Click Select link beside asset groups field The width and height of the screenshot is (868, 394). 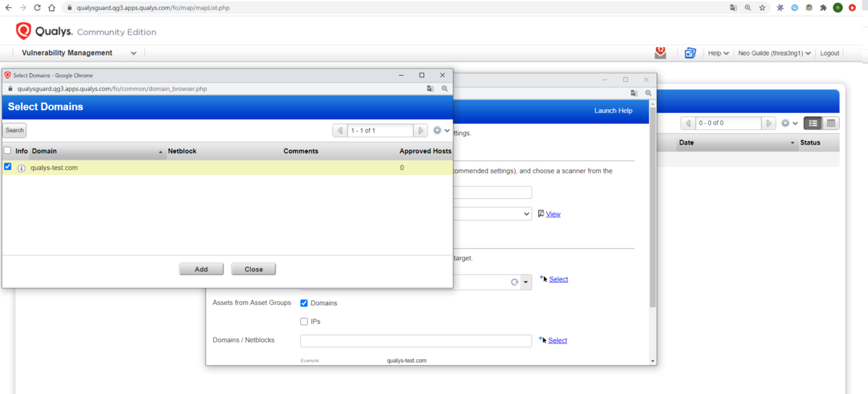tap(558, 279)
